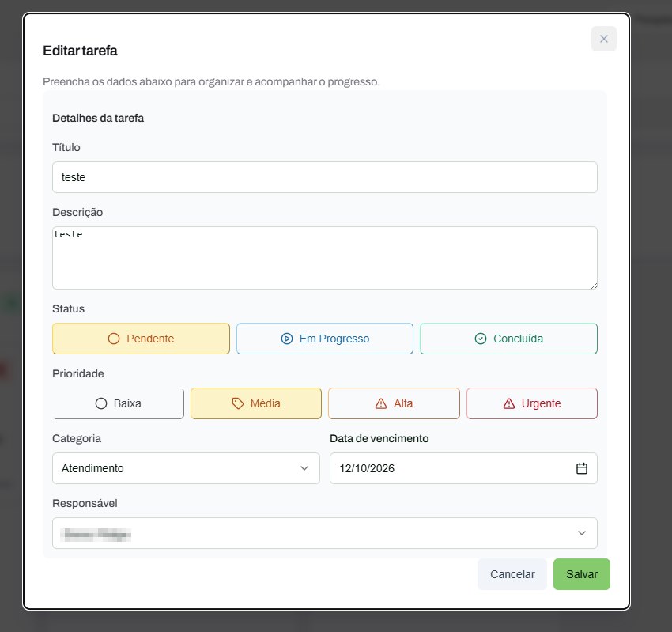Open the Categoria dropdown showing Atendimento
Image resolution: width=672 pixels, height=632 pixels.
click(186, 468)
